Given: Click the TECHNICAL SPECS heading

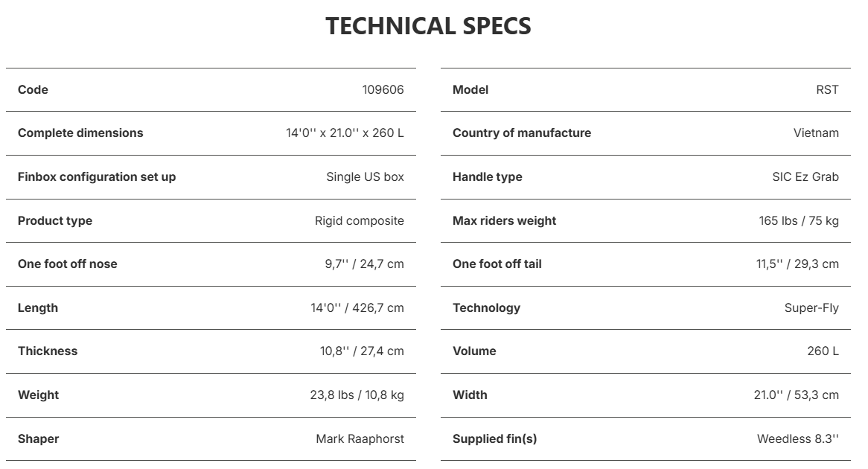Looking at the screenshot, I should pos(428,26).
